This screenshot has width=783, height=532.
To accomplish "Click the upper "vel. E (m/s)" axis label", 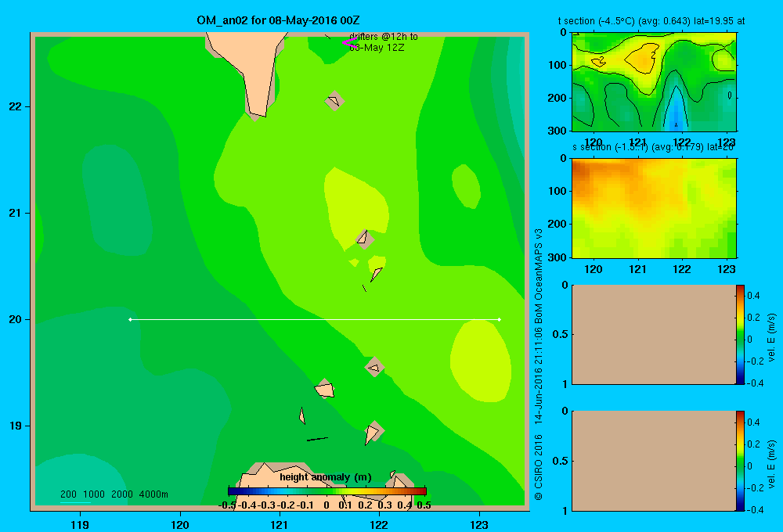I will coord(772,337).
